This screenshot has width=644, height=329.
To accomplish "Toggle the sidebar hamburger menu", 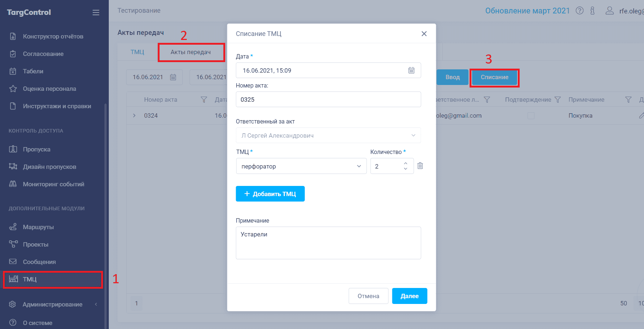I will (96, 13).
